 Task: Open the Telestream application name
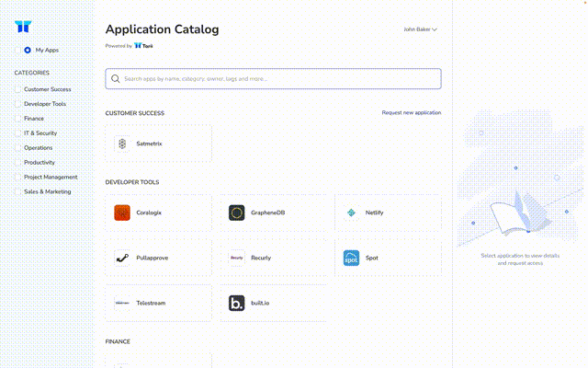[x=151, y=303]
